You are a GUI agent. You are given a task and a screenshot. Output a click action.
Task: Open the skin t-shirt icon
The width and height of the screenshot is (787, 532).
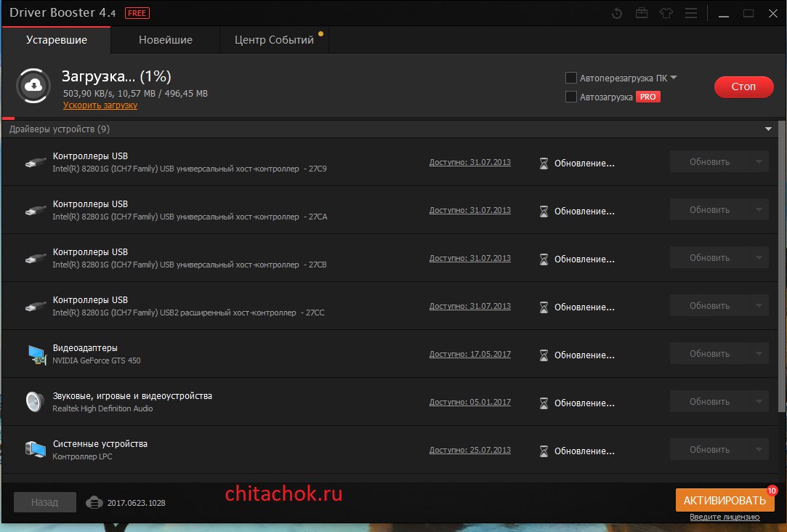point(666,13)
